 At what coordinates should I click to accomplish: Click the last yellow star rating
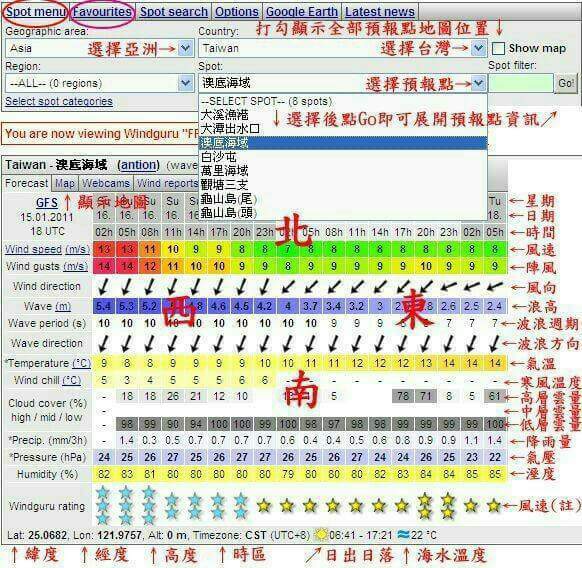(494, 506)
